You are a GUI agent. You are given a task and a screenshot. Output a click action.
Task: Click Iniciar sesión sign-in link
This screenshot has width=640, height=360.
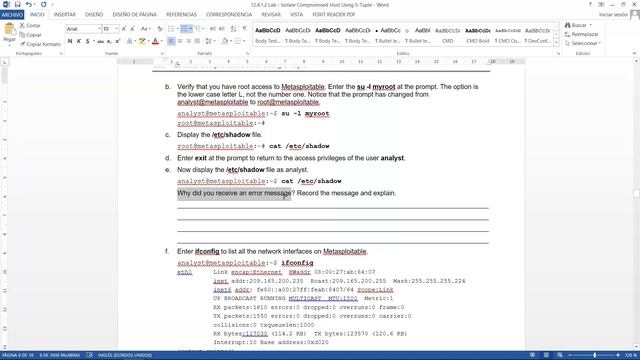coord(613,15)
